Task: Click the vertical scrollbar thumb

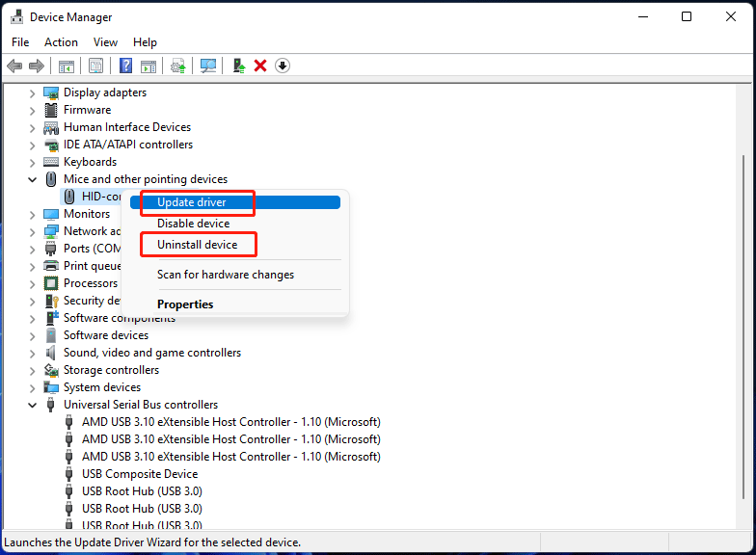Action: click(x=742, y=328)
